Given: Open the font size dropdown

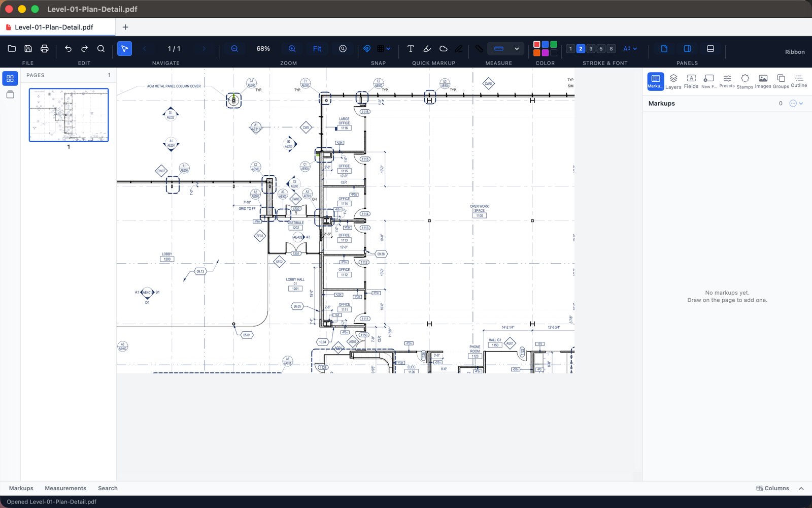Looking at the screenshot, I should pyautogui.click(x=630, y=49).
